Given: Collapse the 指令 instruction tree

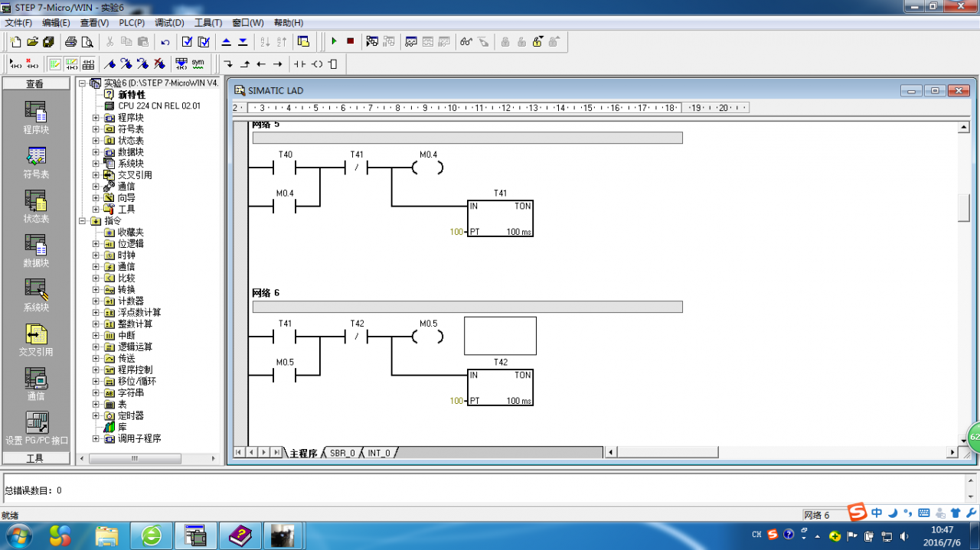Looking at the screenshot, I should (83, 220).
